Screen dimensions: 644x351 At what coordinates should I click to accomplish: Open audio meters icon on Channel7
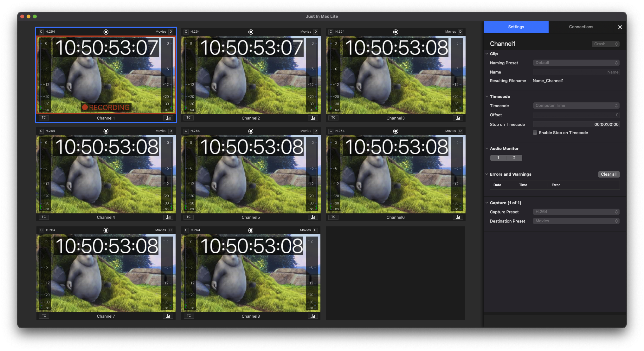tap(168, 316)
